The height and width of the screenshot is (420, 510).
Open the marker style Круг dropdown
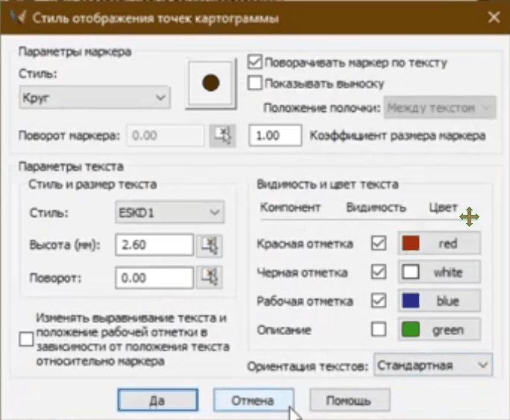94,97
